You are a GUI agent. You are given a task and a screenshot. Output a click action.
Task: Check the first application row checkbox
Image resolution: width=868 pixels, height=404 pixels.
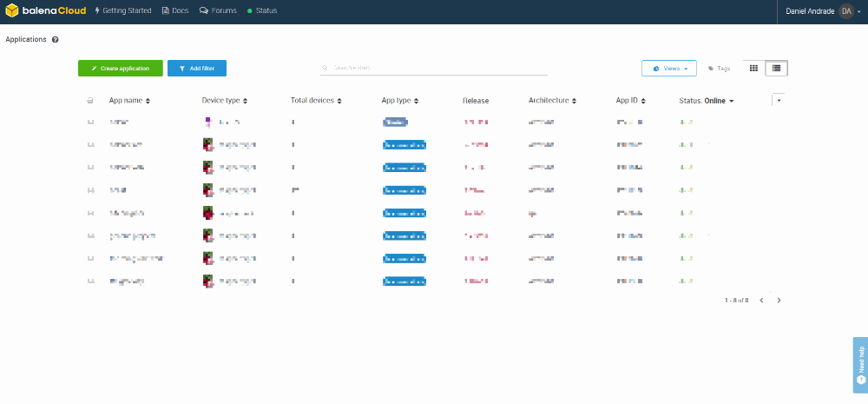pyautogui.click(x=90, y=123)
